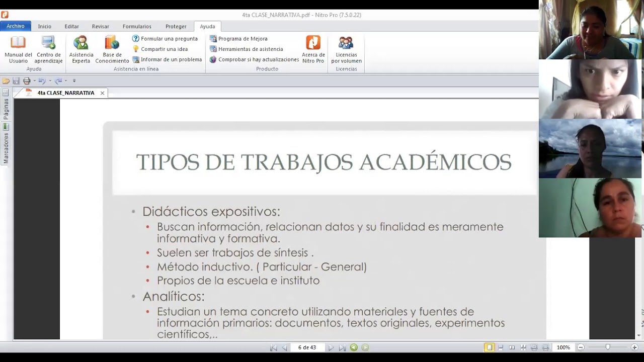The height and width of the screenshot is (362, 644).
Task: Select continuous page view mode
Action: (501, 347)
